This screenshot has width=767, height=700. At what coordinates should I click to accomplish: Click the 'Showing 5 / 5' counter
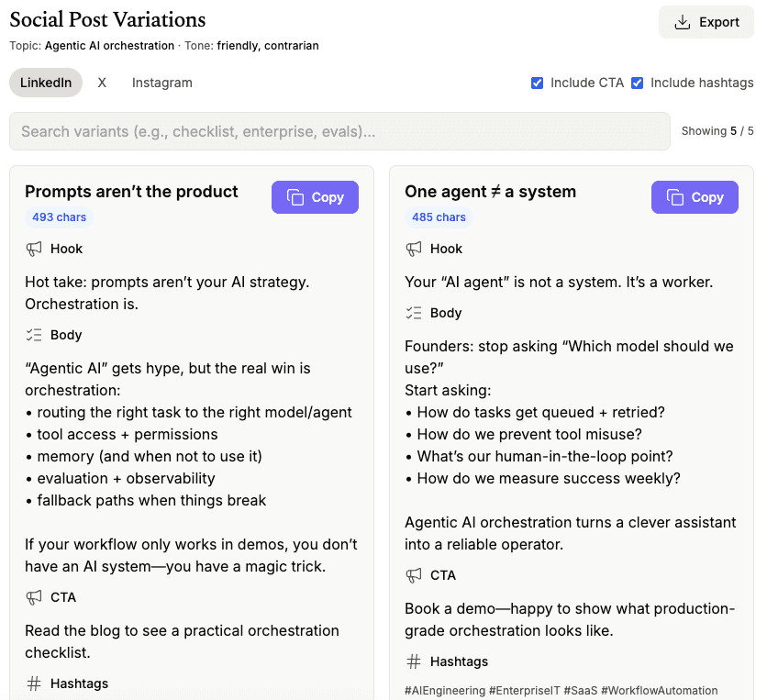pos(717,131)
